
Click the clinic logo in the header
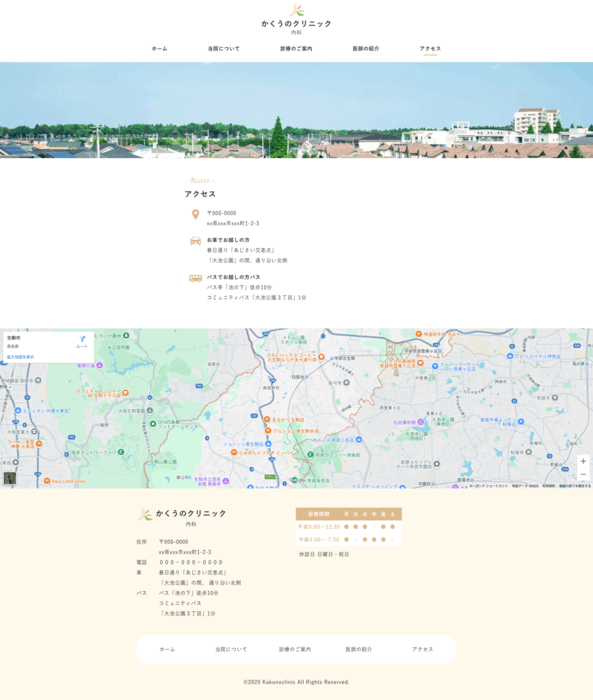[x=296, y=10]
